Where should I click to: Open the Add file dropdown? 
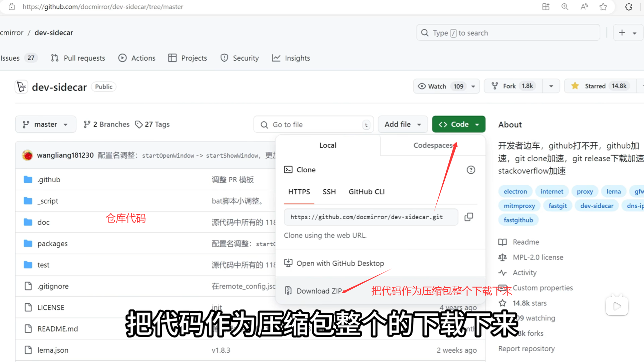[402, 124]
